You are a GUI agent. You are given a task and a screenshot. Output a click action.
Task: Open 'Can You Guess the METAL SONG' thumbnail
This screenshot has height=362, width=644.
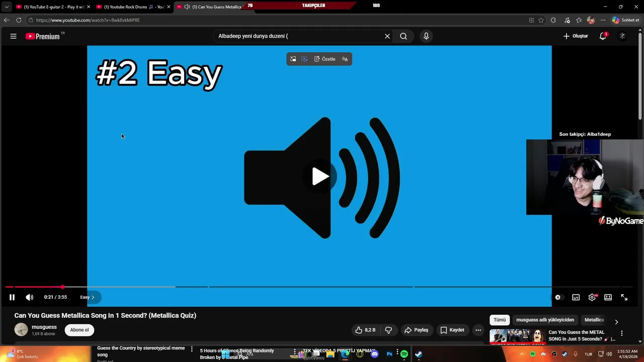coord(518,336)
